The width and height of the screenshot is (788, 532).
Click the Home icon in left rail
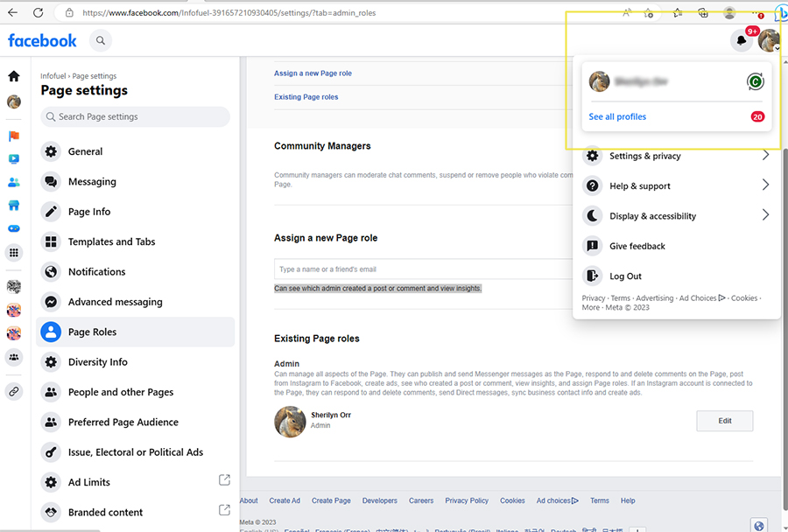click(14, 77)
